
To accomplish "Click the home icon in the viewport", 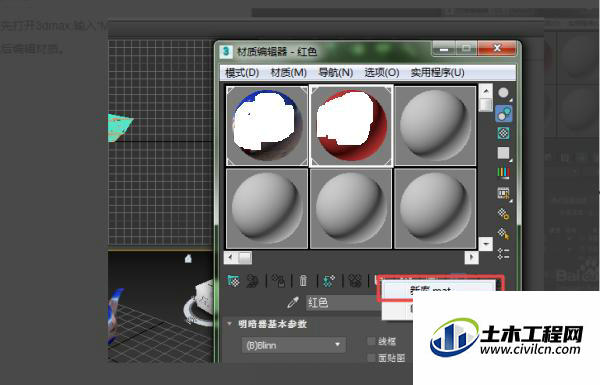I will pos(188,259).
